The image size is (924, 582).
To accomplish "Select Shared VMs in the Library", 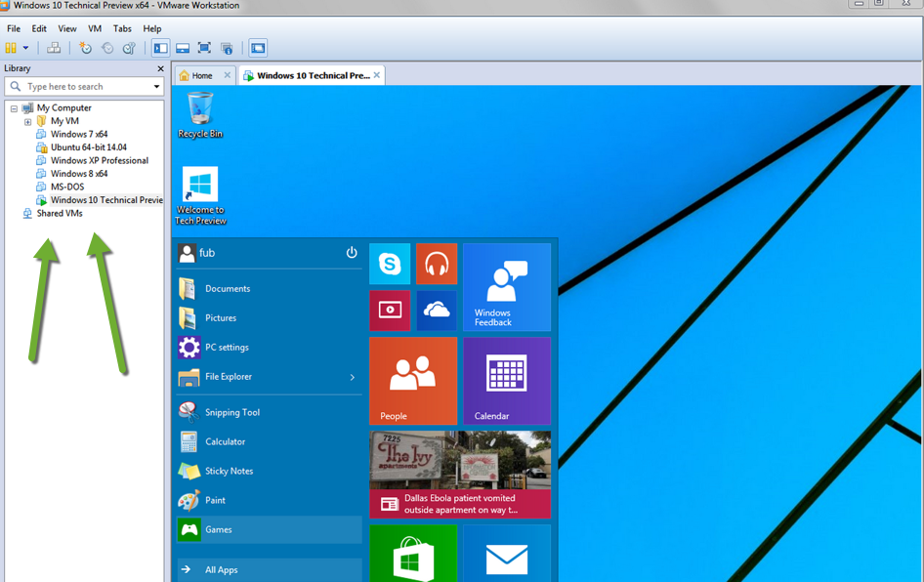I will 59,213.
